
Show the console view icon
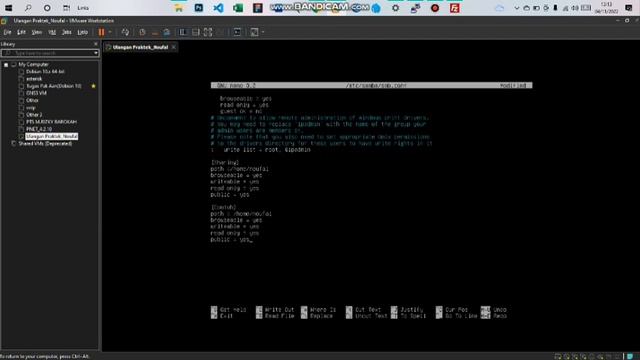[237, 32]
